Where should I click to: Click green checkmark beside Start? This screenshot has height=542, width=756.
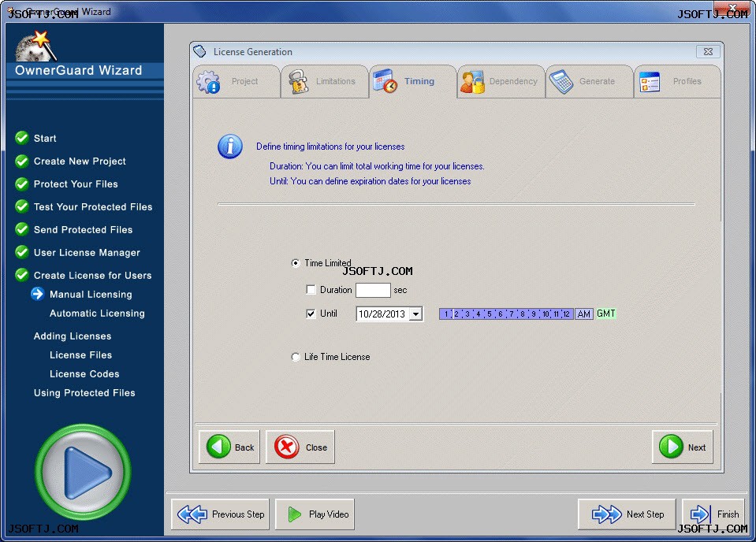pyautogui.click(x=22, y=138)
